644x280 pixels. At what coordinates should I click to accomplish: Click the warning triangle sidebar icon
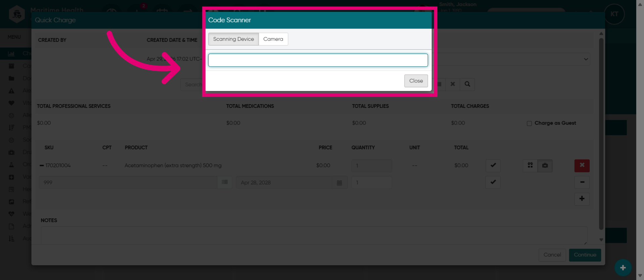click(x=11, y=91)
